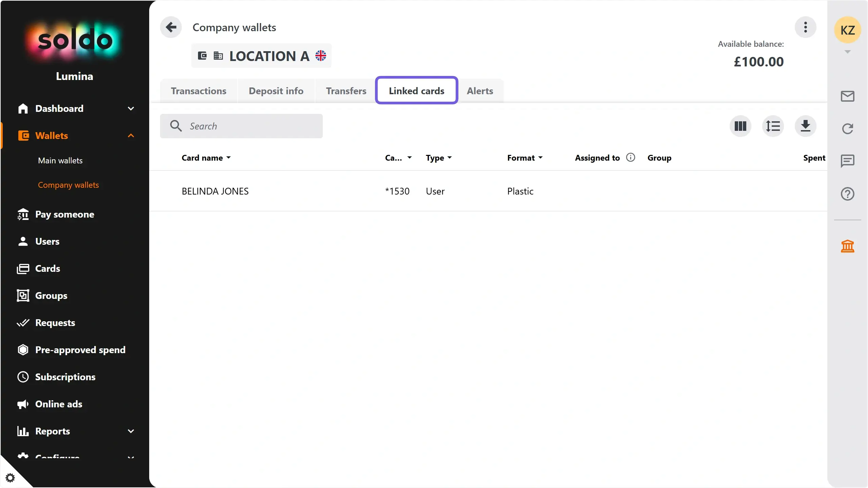Open the mail inbox icon in right rail

tap(847, 96)
